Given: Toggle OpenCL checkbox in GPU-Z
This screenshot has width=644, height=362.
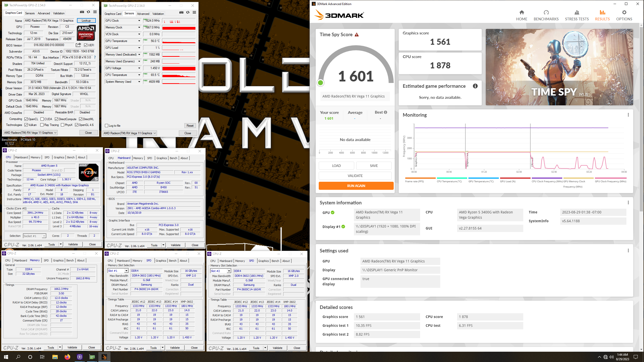Looking at the screenshot, I should [26, 119].
